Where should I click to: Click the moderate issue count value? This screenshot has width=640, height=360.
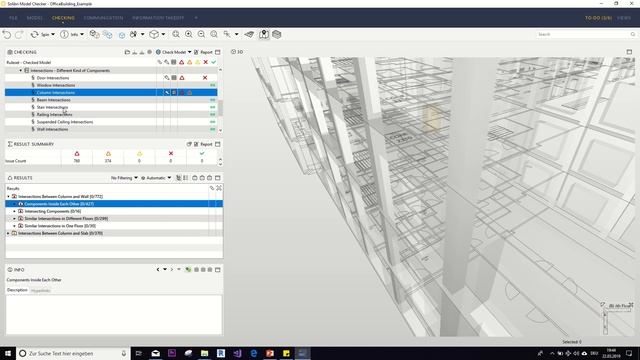(108, 161)
